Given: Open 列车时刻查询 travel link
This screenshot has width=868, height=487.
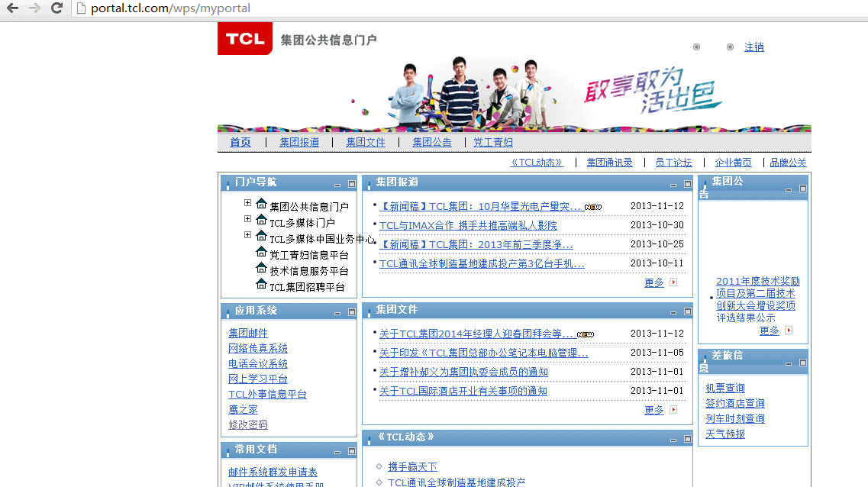Looking at the screenshot, I should click(735, 418).
